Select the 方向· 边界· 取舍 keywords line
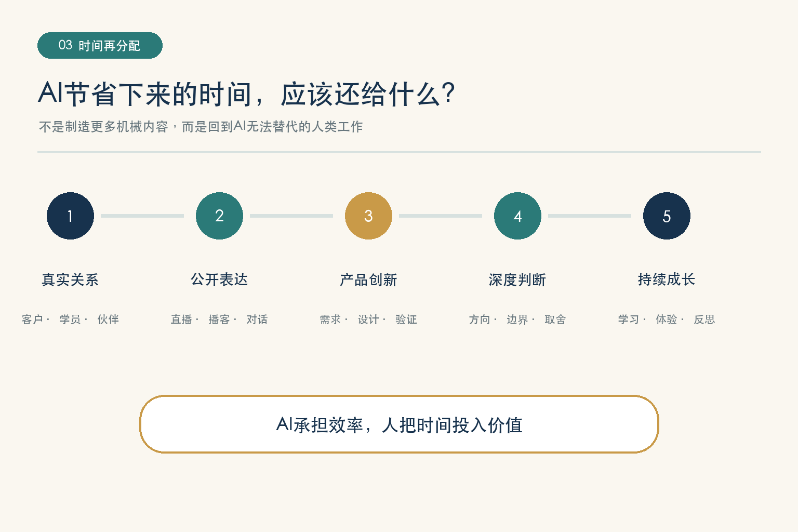This screenshot has width=798, height=532. [x=517, y=319]
